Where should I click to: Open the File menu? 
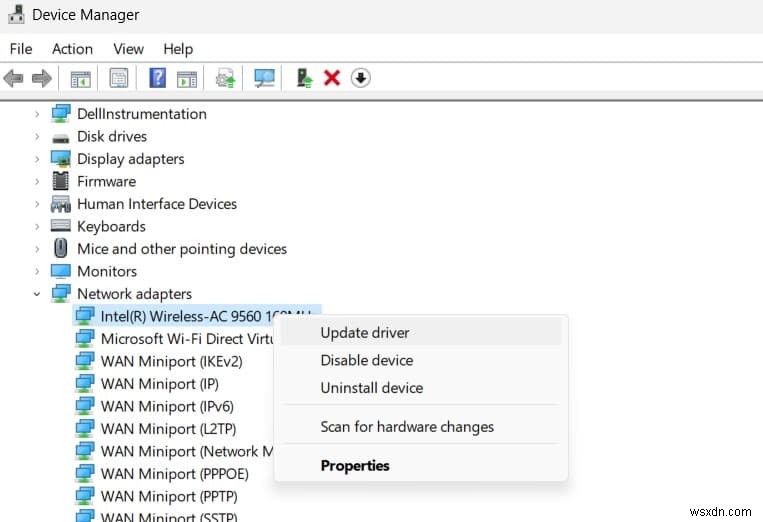coord(21,49)
